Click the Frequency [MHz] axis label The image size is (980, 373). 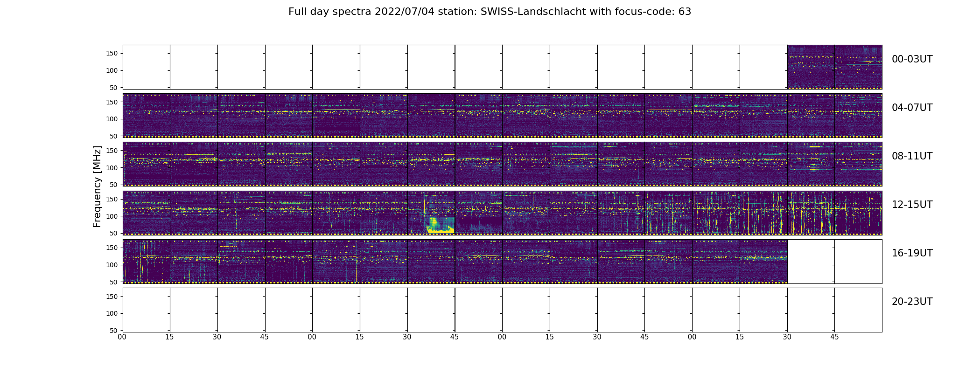(97, 186)
